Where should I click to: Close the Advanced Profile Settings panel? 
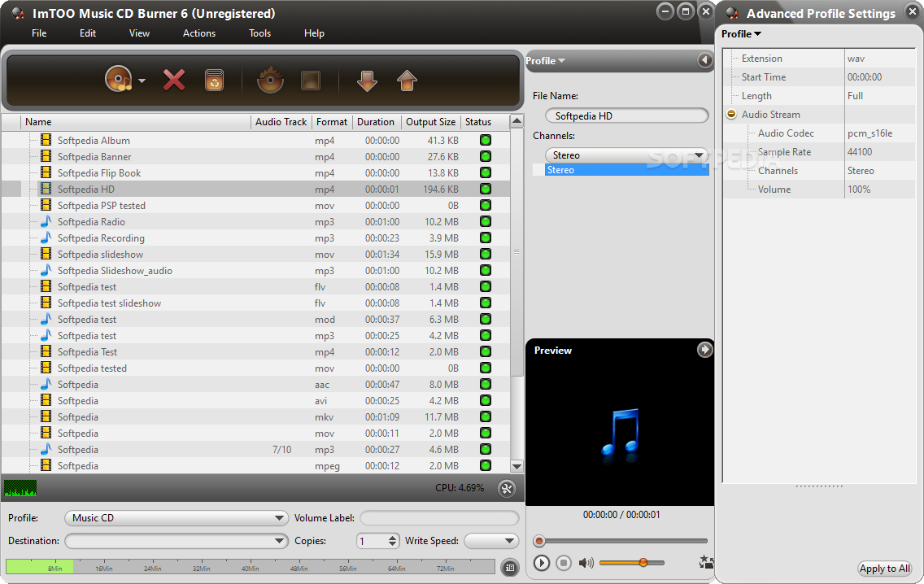tap(913, 11)
